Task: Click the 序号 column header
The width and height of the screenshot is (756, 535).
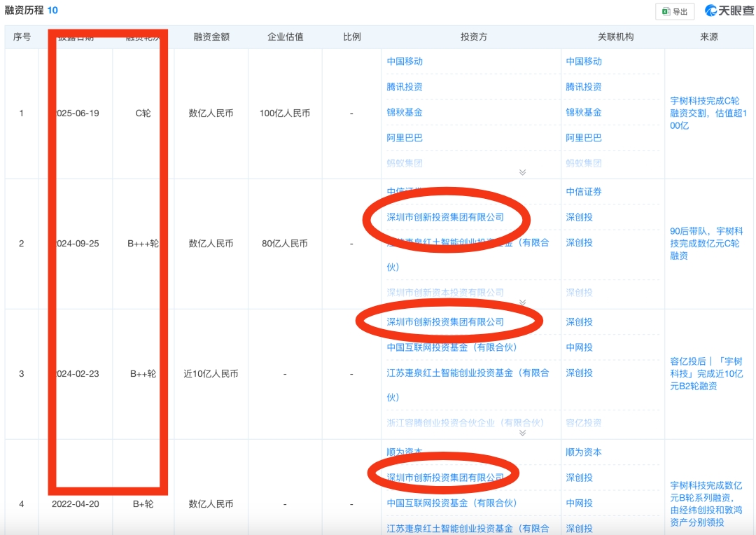Action: [22, 36]
